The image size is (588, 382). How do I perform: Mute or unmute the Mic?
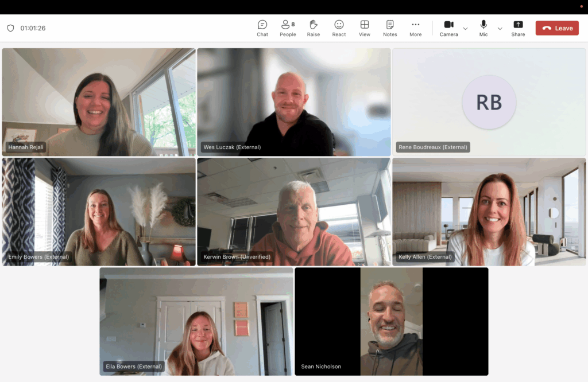(483, 28)
